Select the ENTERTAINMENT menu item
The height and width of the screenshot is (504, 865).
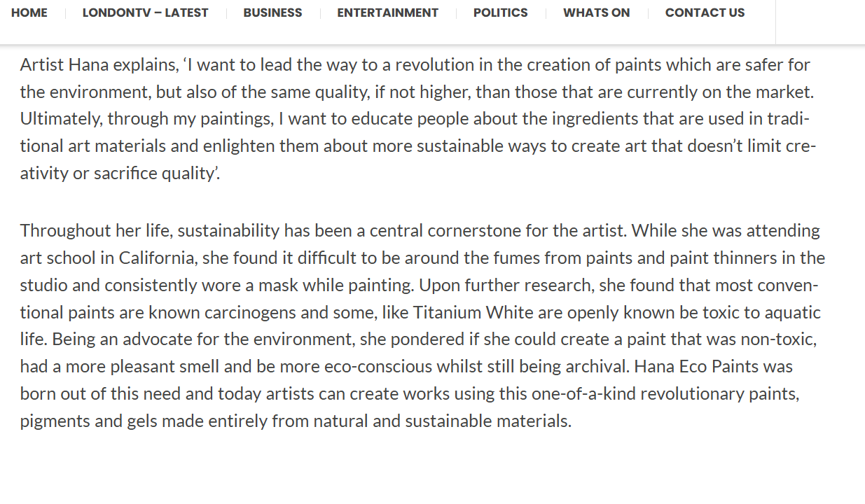pyautogui.click(x=387, y=13)
